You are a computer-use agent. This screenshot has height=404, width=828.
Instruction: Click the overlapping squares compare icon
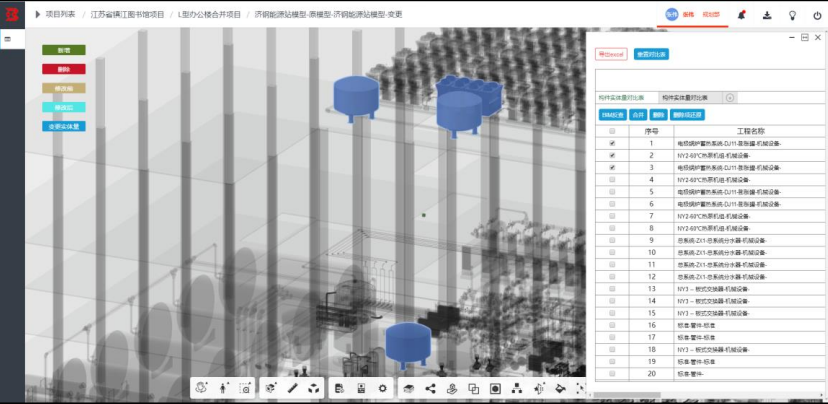[474, 389]
